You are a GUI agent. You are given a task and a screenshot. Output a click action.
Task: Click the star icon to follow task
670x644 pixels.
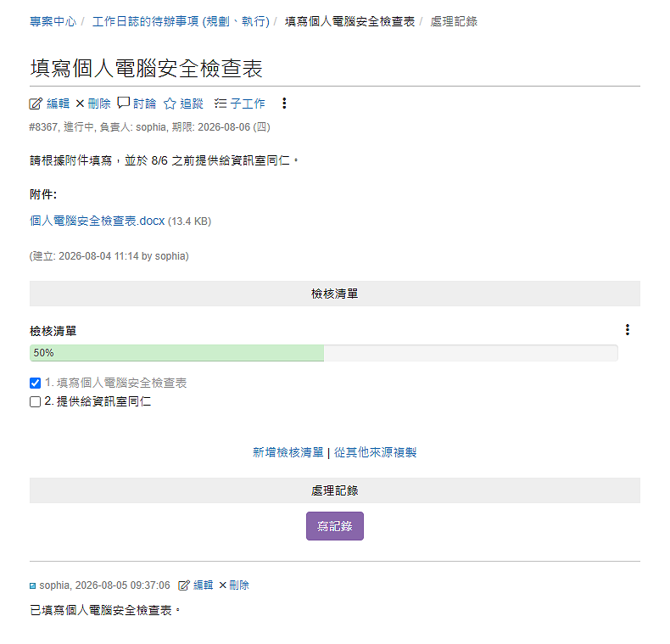[x=170, y=104]
